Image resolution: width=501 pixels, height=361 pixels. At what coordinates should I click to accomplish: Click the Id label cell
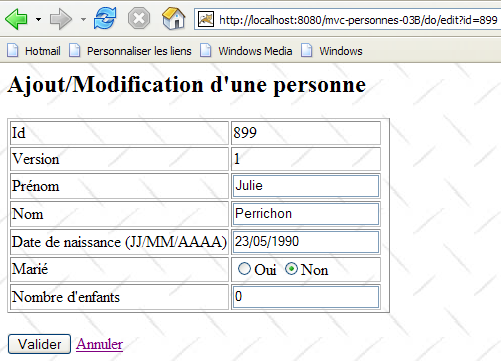pos(119,133)
